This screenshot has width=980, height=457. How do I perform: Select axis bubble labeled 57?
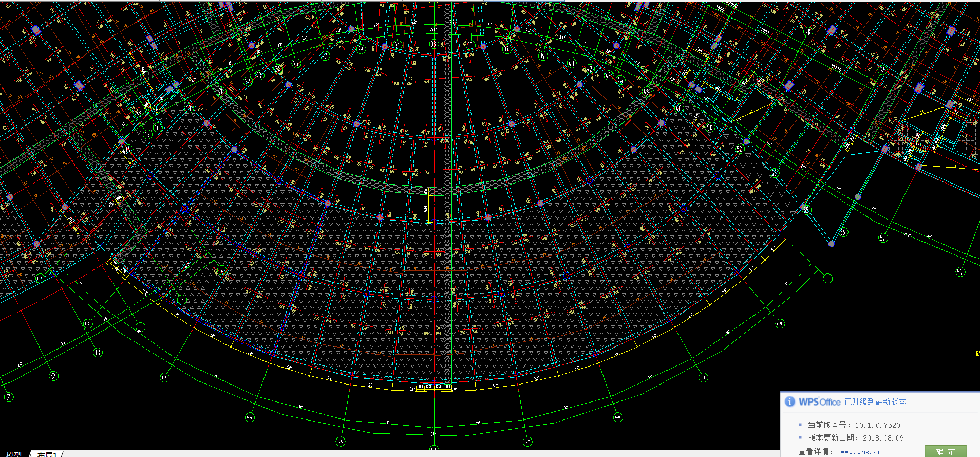coord(883,237)
